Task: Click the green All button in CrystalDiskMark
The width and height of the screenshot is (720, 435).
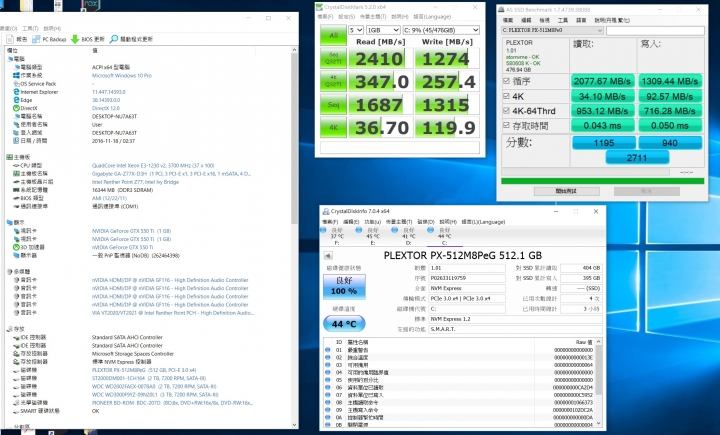Action: tap(333, 35)
